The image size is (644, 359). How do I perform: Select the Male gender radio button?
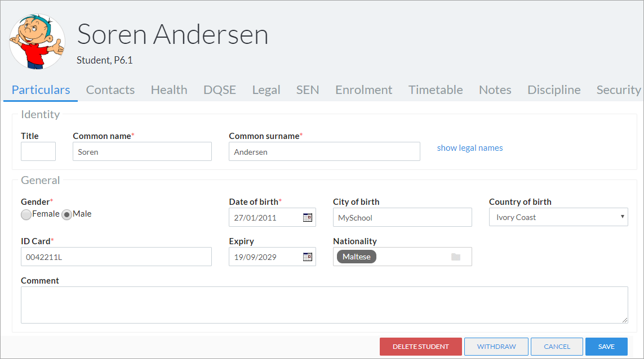[66, 214]
